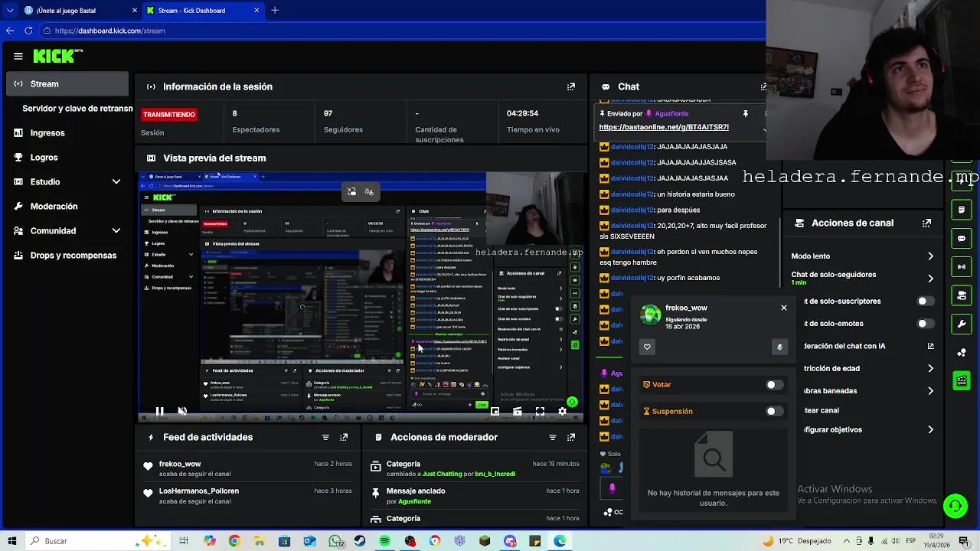Pause the stream preview player
The height and width of the screenshot is (551, 980).
159,411
